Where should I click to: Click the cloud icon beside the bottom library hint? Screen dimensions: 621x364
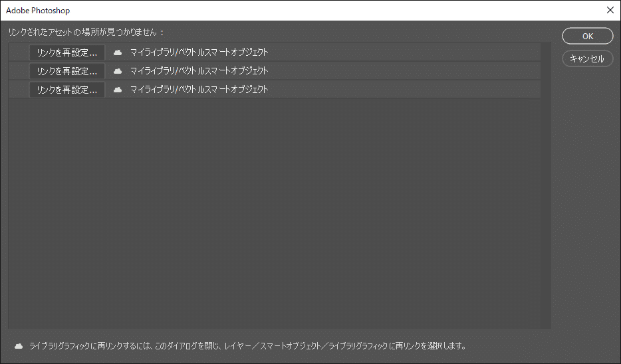19,346
